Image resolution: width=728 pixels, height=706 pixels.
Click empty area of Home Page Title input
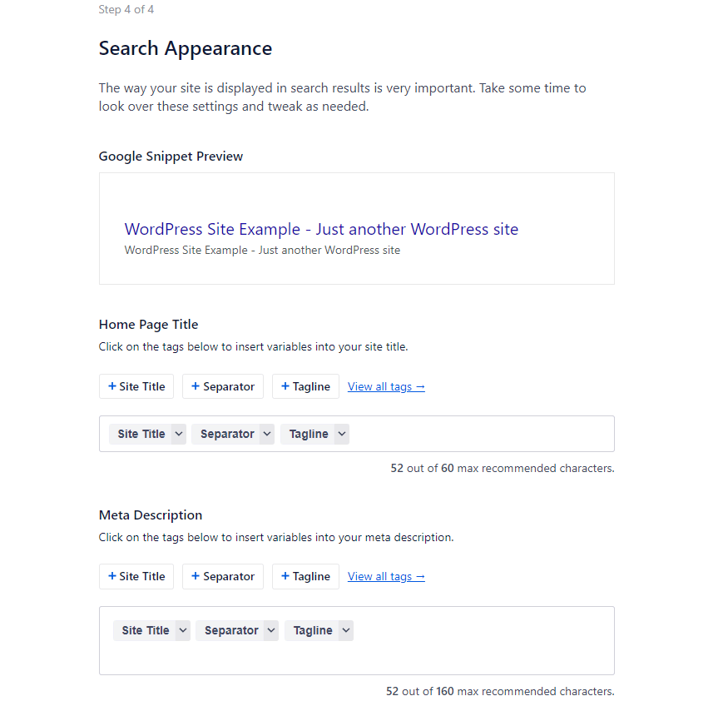point(483,434)
